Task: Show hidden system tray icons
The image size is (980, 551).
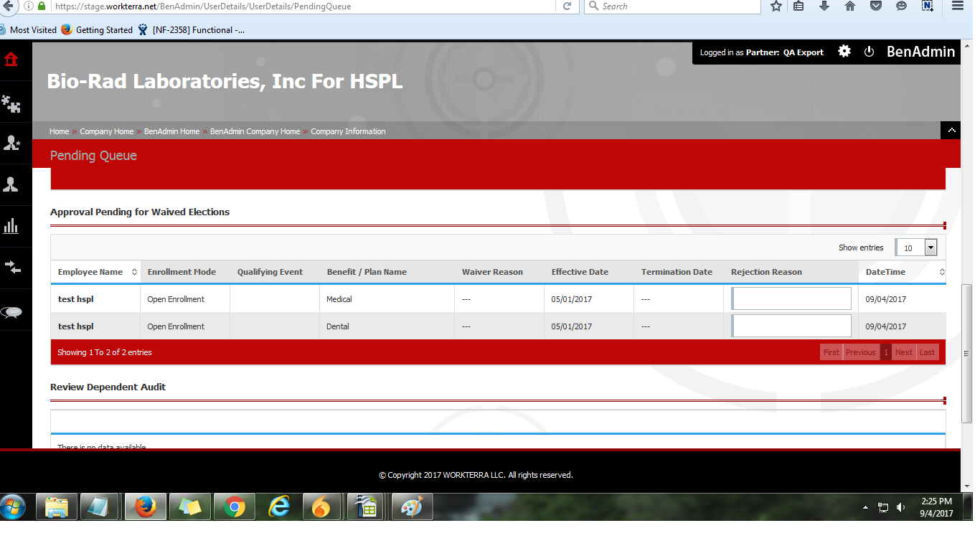Action: [x=865, y=507]
